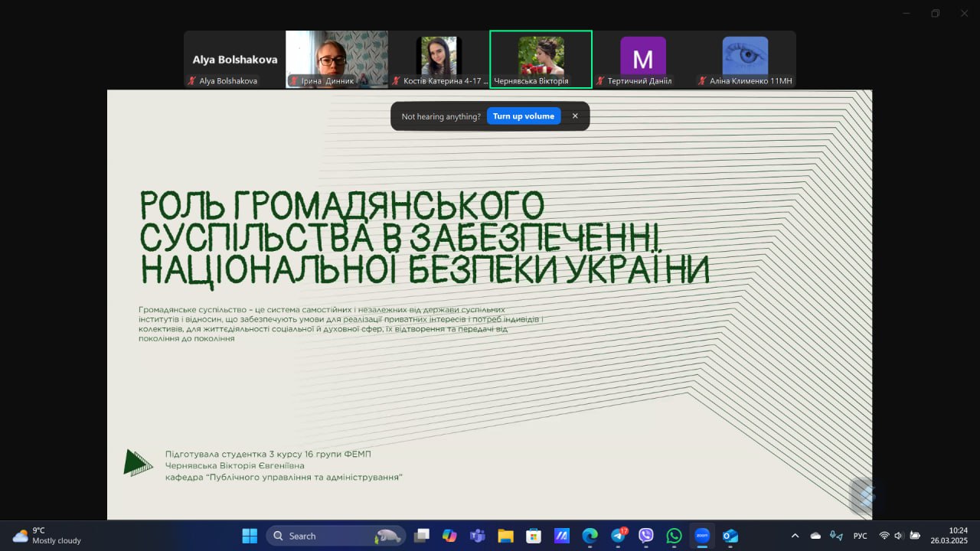Open File Explorer from the taskbar
The image size is (980, 551).
pyautogui.click(x=505, y=536)
